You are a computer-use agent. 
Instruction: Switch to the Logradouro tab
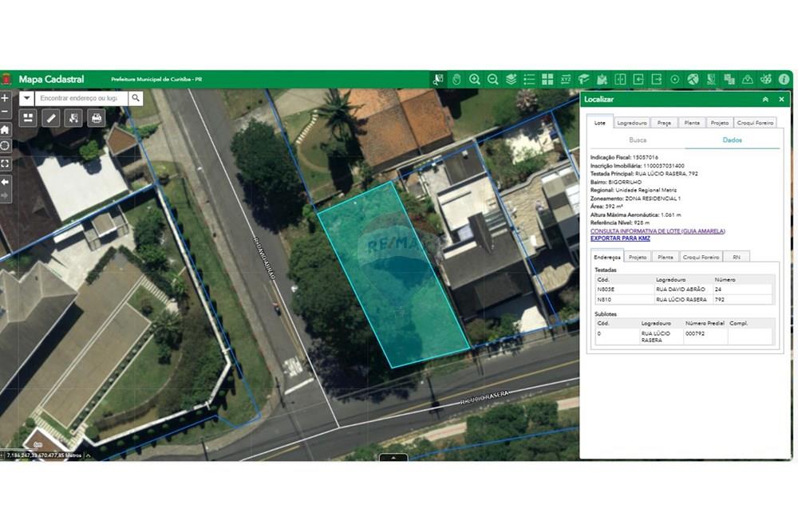[632, 123]
